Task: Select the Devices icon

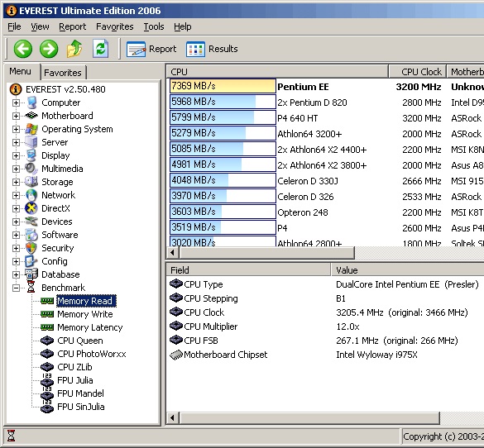Action: click(31, 222)
